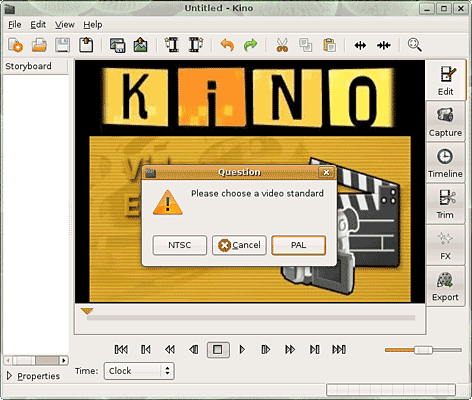Click the orange playhead position marker
Screen dimensions: 472x400
[87, 311]
